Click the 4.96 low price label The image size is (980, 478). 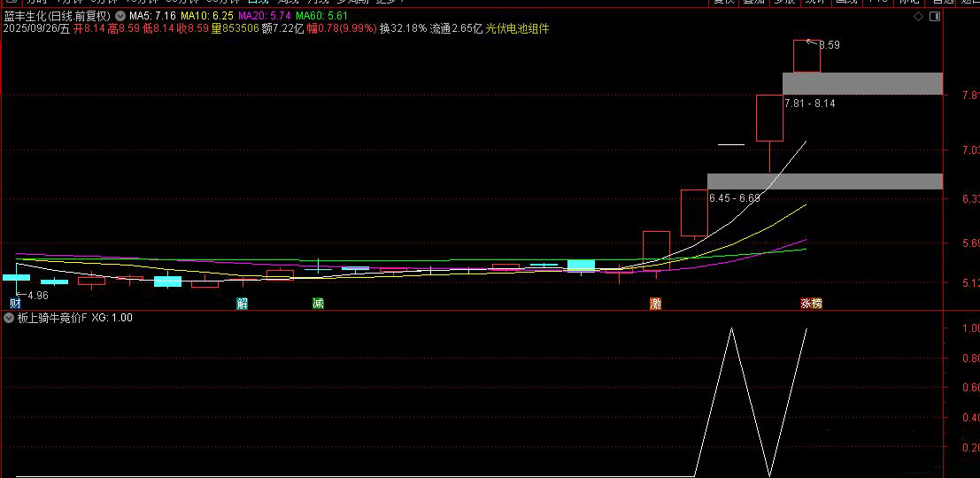click(x=38, y=296)
